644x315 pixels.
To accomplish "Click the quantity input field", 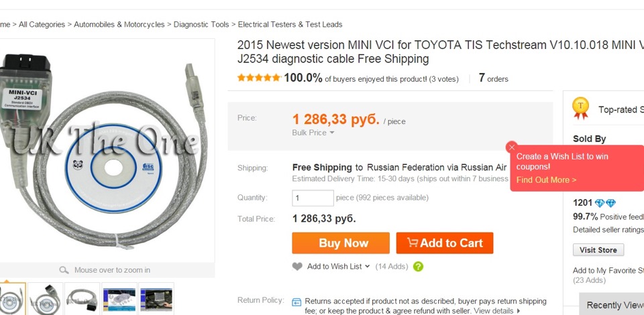I will (313, 198).
